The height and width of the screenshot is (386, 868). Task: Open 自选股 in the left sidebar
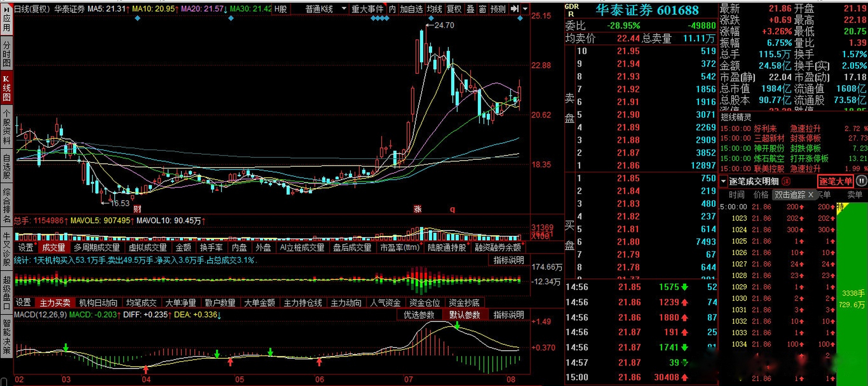(6, 166)
